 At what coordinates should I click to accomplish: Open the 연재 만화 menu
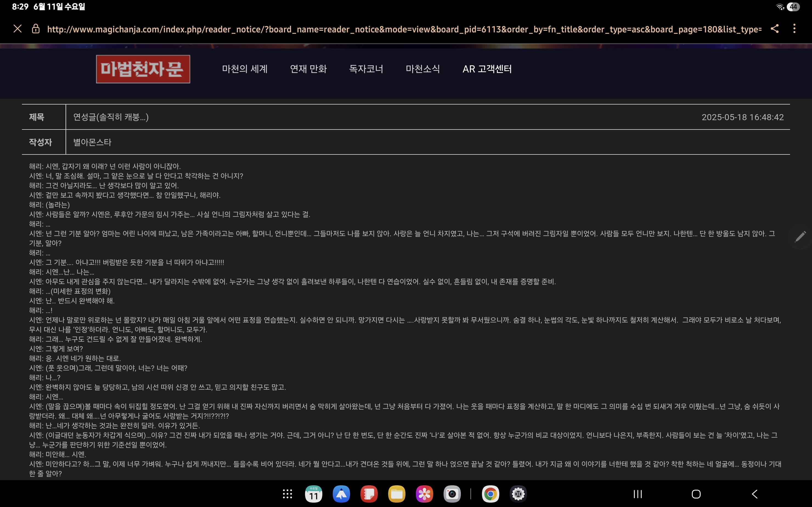tap(308, 69)
